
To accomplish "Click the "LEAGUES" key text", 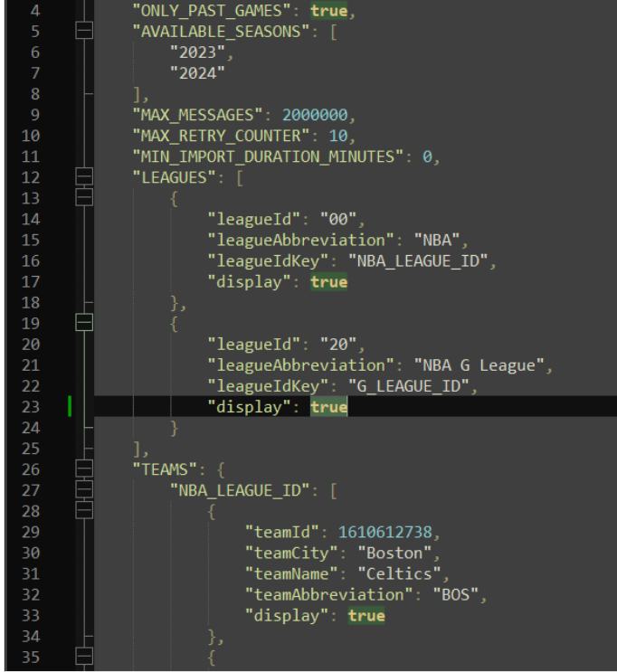I will (174, 177).
